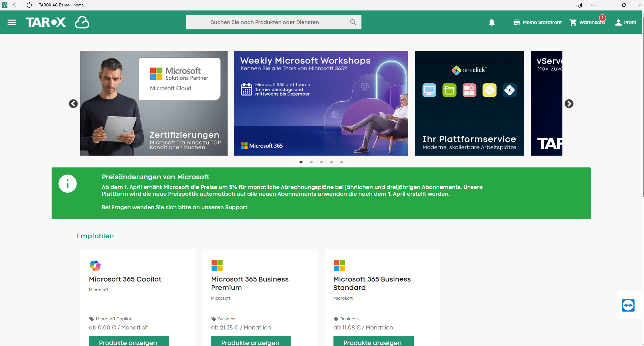The width and height of the screenshot is (644, 346).
Task: Click the oneclick green folder icon
Action: 449,90
